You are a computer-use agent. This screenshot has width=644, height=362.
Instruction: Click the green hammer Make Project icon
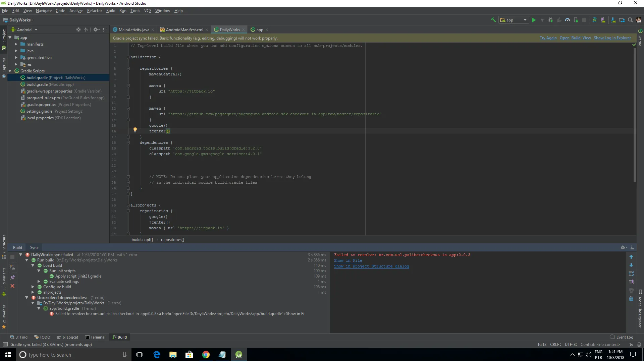coord(493,20)
